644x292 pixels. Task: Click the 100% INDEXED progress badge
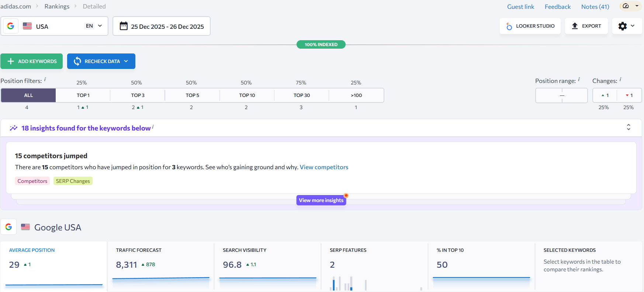pos(321,45)
